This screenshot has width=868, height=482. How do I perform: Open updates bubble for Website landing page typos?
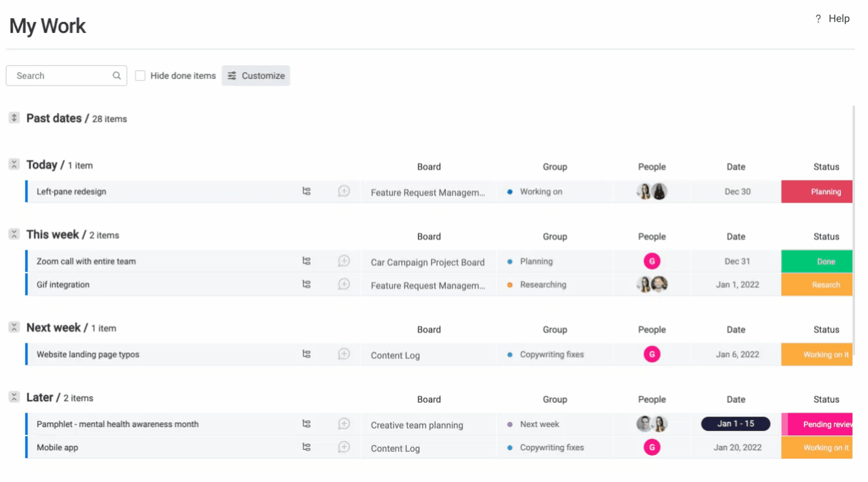pyautogui.click(x=344, y=354)
